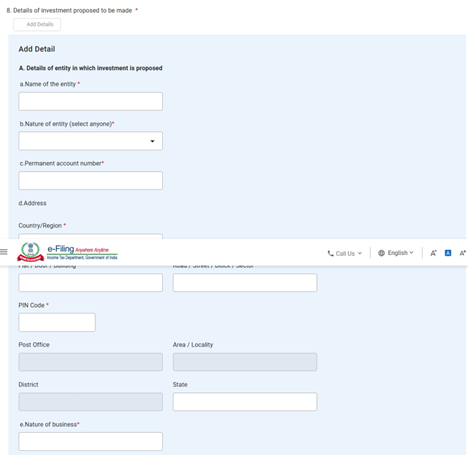This screenshot has width=468, height=455.
Task: Click the 'Add Detail' heading
Action: [37, 49]
